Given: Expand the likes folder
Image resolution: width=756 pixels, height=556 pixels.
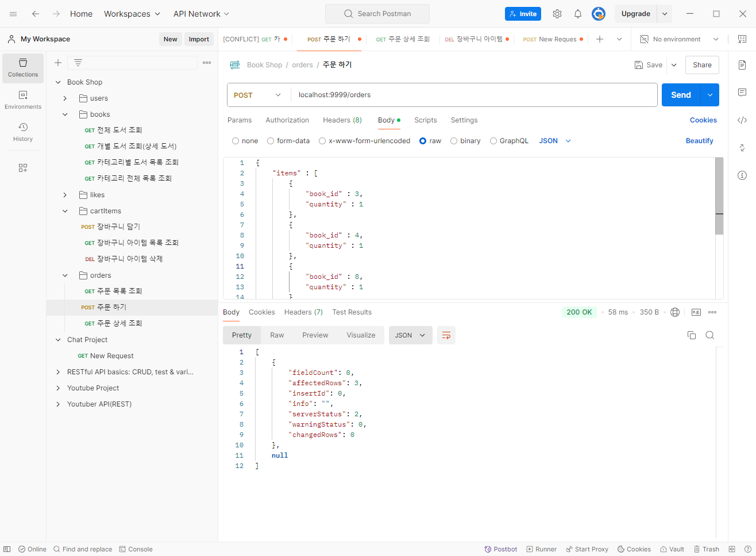Looking at the screenshot, I should point(65,195).
